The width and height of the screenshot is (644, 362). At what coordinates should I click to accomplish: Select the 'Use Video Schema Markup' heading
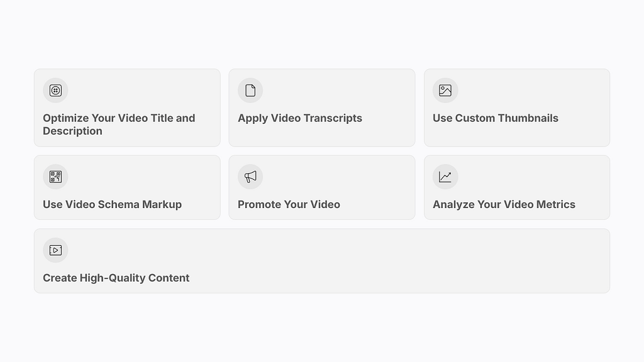[112, 204]
